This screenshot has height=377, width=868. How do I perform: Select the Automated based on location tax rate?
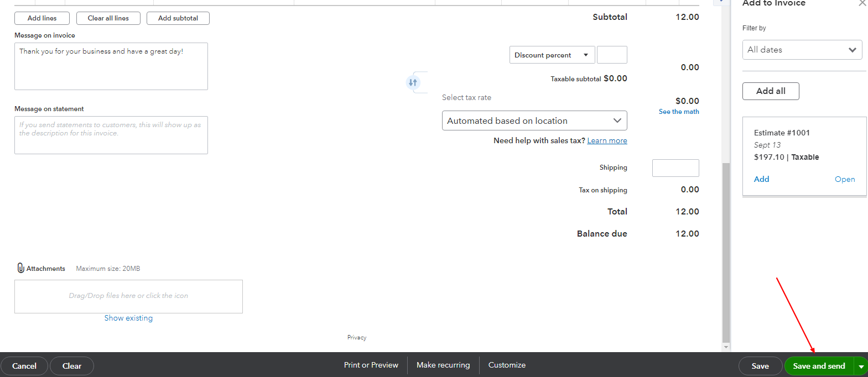tap(534, 121)
